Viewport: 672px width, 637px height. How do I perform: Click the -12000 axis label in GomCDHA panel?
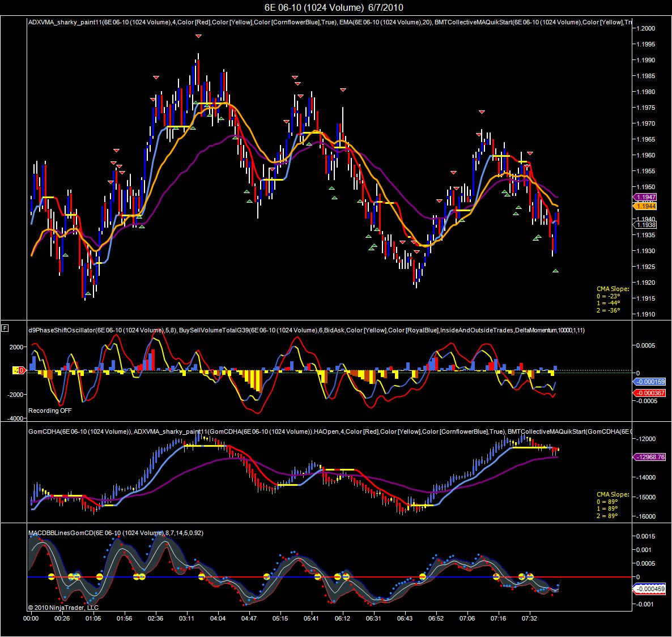pos(647,439)
